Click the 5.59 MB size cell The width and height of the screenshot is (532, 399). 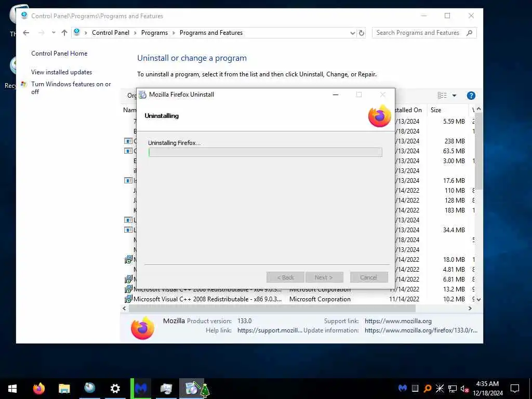(x=454, y=122)
